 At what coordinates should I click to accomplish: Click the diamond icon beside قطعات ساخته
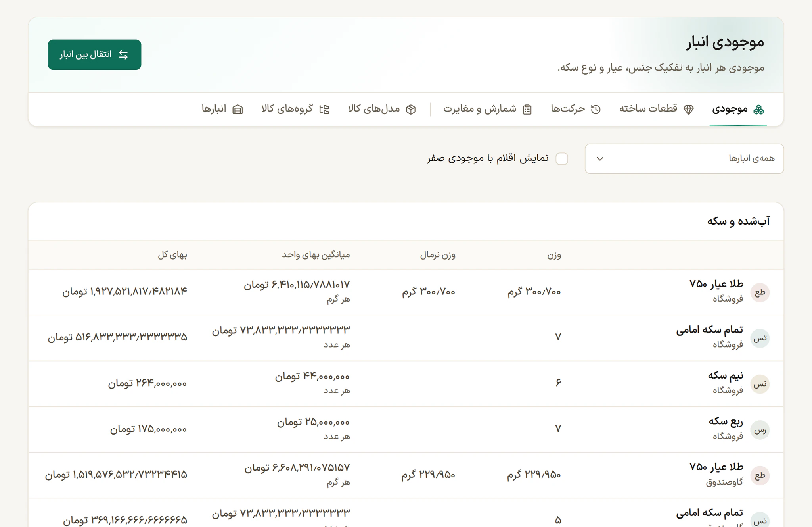pyautogui.click(x=689, y=110)
